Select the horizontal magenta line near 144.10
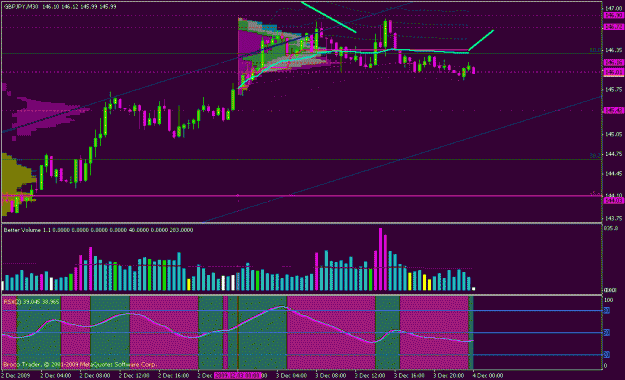 301,196
